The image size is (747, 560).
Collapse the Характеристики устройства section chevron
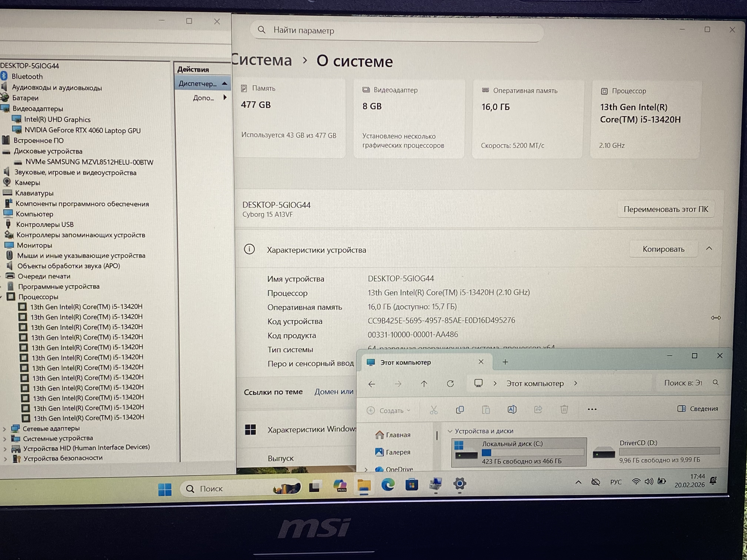pos(709,249)
